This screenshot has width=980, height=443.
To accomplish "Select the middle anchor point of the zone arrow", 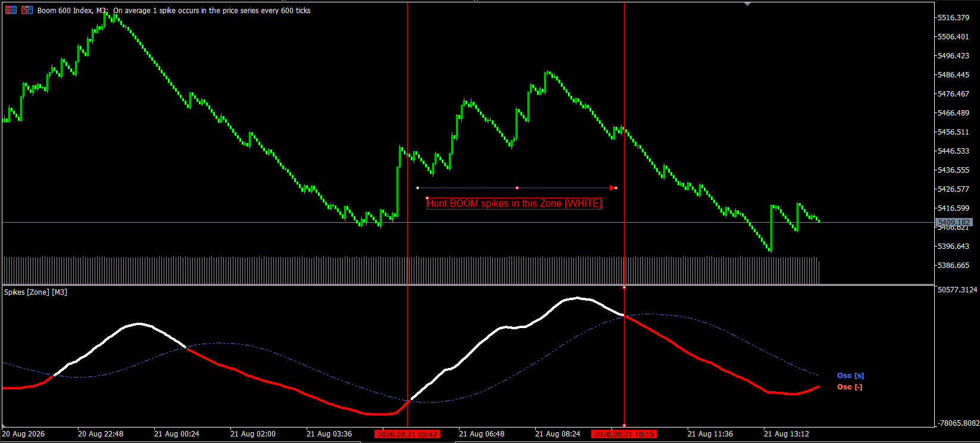I will tap(517, 188).
